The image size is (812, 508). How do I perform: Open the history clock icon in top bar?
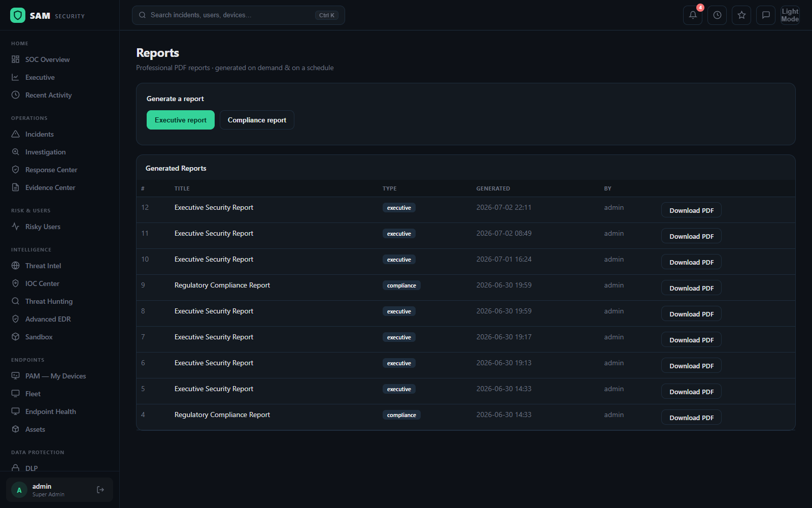click(x=717, y=15)
